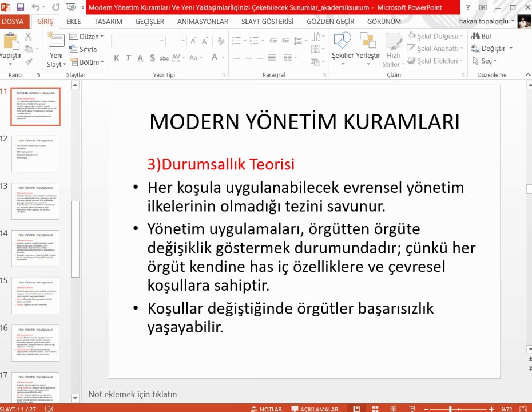Open the Şekiller shapes gallery

tap(342, 48)
